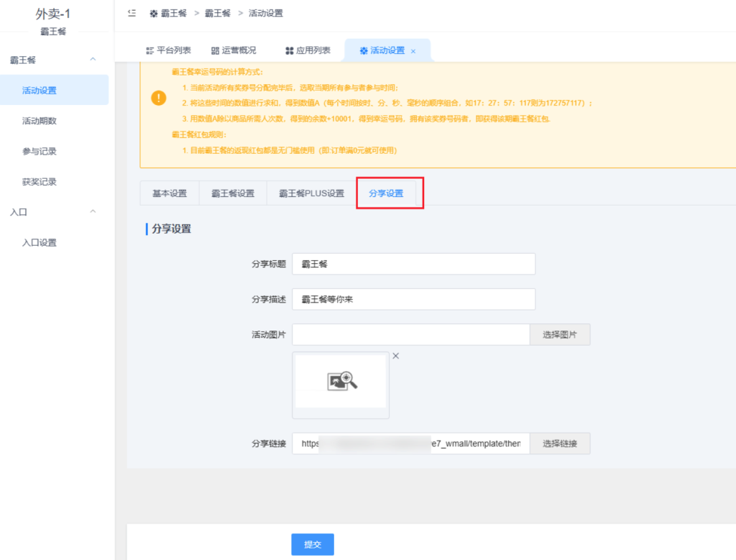
Task: Click the orange warning icon in notice
Action: 159,98
